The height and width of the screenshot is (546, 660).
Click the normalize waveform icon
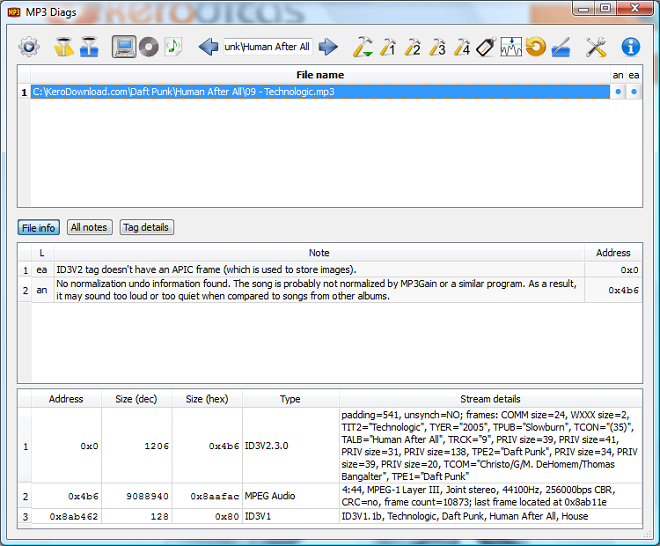[x=511, y=47]
